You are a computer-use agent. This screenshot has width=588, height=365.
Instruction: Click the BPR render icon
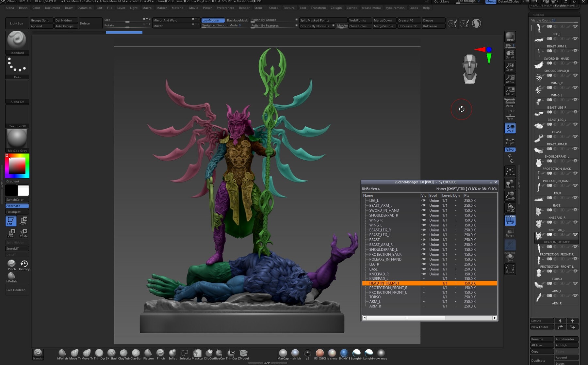[x=510, y=37]
